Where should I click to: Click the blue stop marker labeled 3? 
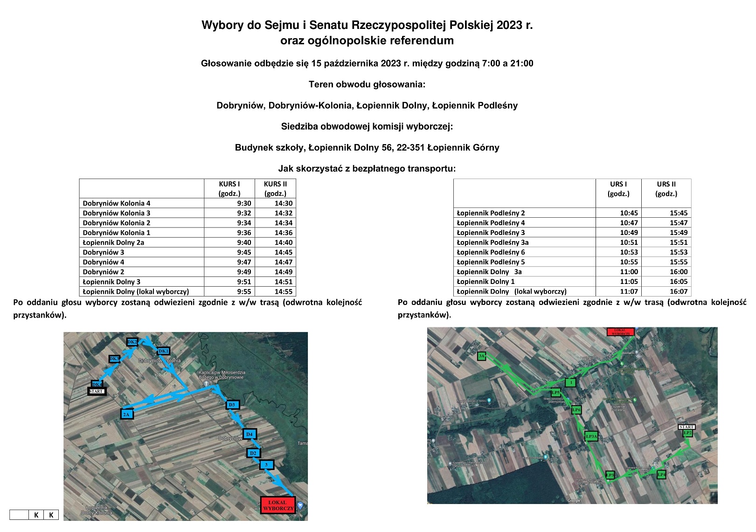267,464
